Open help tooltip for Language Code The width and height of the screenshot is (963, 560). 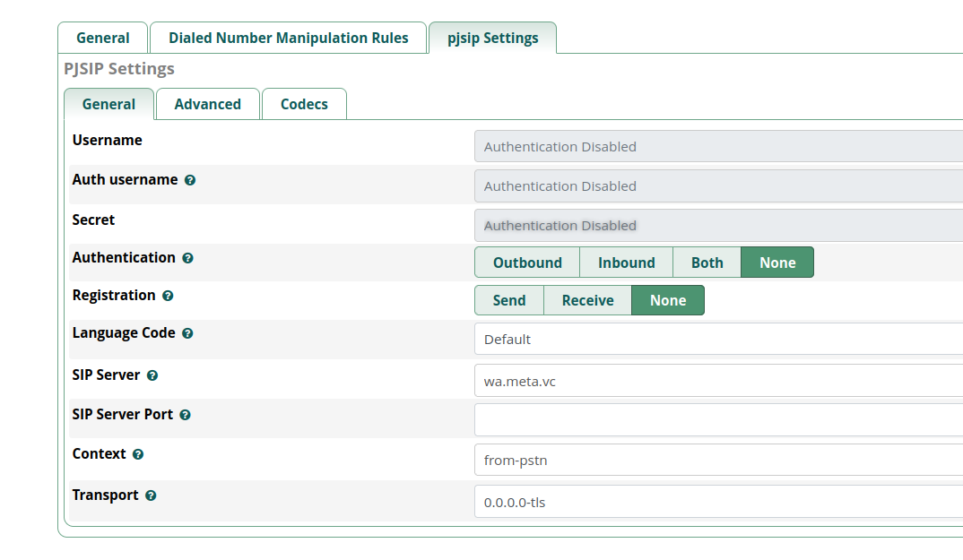point(187,333)
